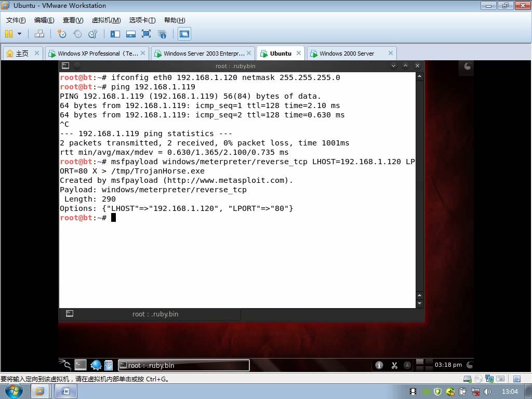
Task: Close the Windows Server 2003 tab
Action: [249, 54]
